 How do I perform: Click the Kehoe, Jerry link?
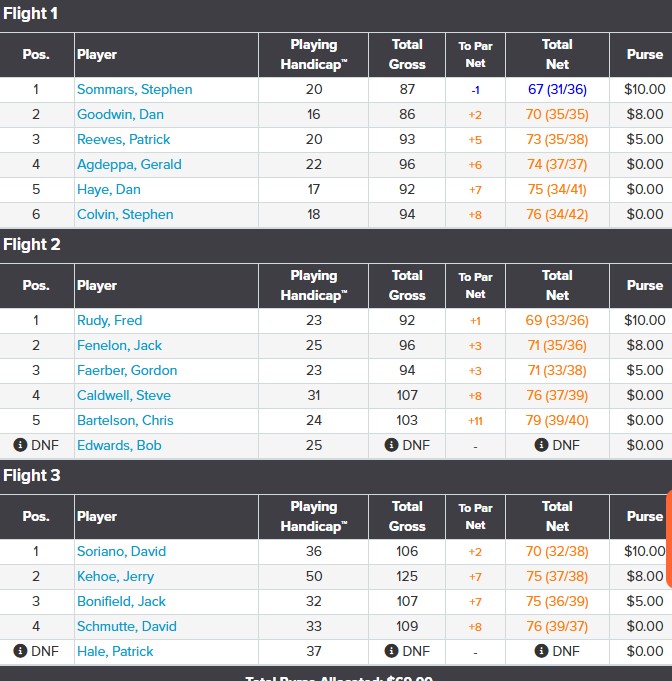pyautogui.click(x=115, y=576)
